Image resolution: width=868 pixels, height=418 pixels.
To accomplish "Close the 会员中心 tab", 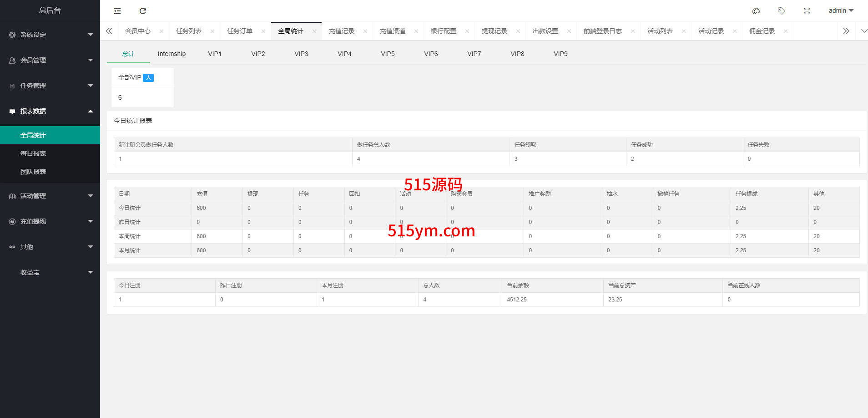I will [x=161, y=31].
